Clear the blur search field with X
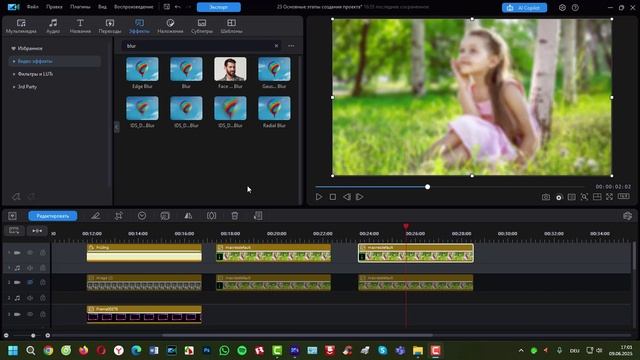 276,46
